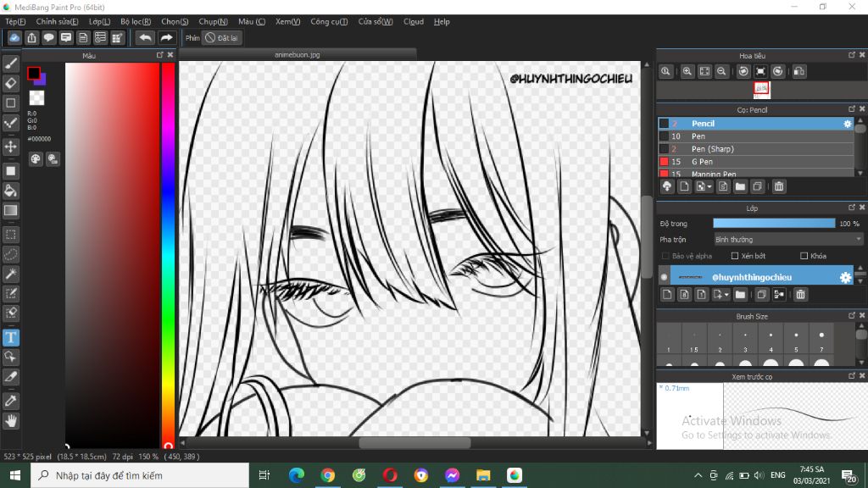Viewport: 868px width, 488px height.
Task: Rotate canvas right in navigator
Action: click(x=778, y=71)
